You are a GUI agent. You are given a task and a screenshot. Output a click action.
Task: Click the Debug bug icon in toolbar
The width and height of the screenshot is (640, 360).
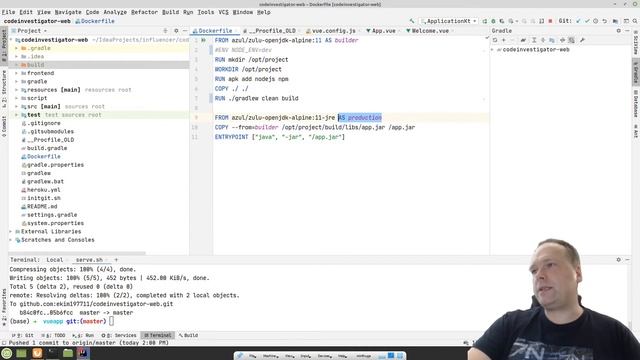point(493,21)
